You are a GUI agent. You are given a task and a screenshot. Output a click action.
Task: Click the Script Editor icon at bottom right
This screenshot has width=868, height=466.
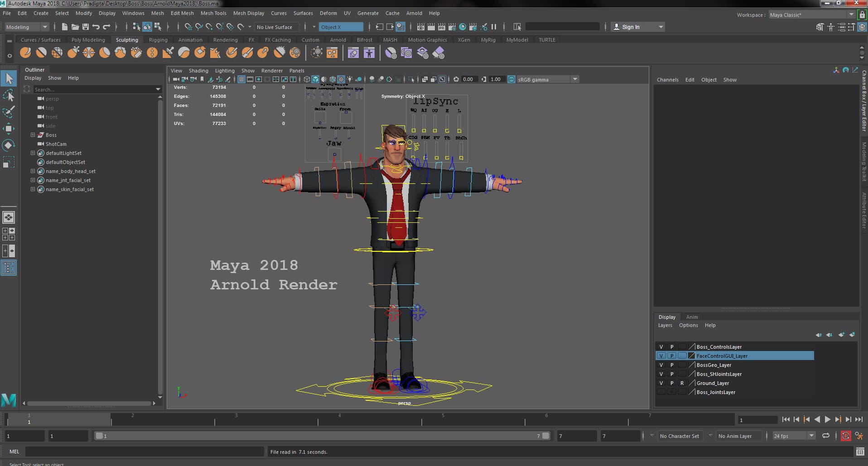click(x=860, y=452)
